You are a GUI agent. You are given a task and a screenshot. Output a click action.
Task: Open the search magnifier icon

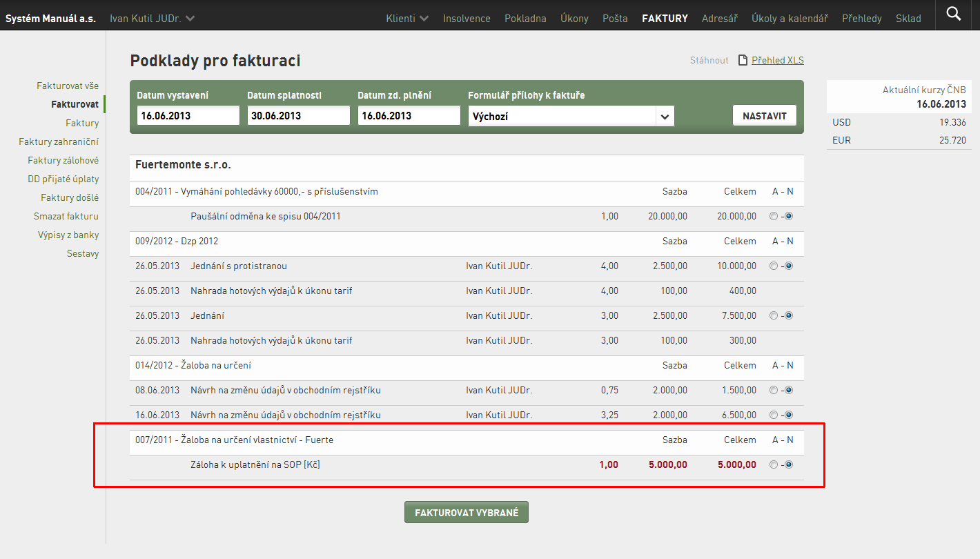(954, 13)
